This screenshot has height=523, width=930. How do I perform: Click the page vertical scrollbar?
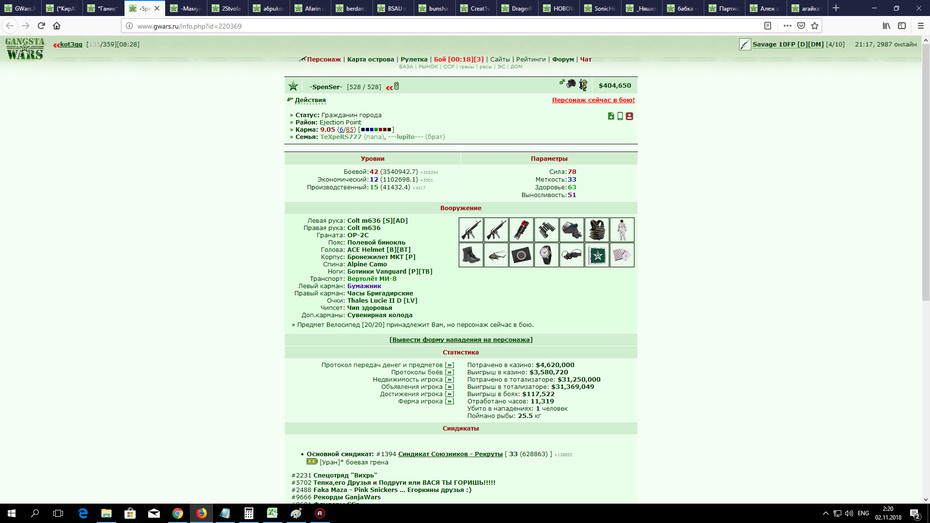925,270
